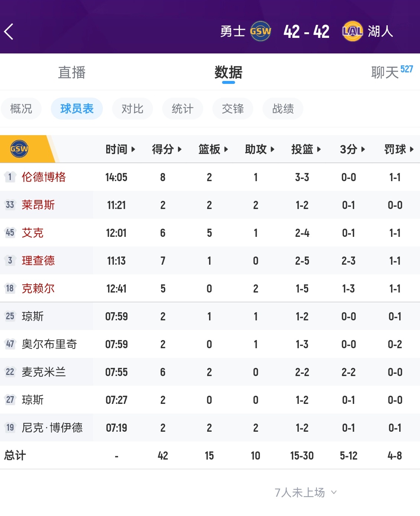Tap the GSW logo in table header
Viewport: 420px width, 516px height.
19,149
